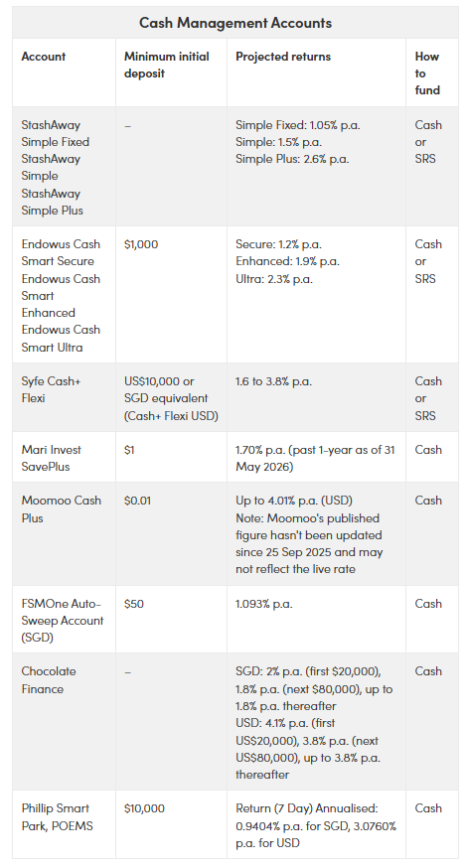Click the Projected returns column header

283,57
